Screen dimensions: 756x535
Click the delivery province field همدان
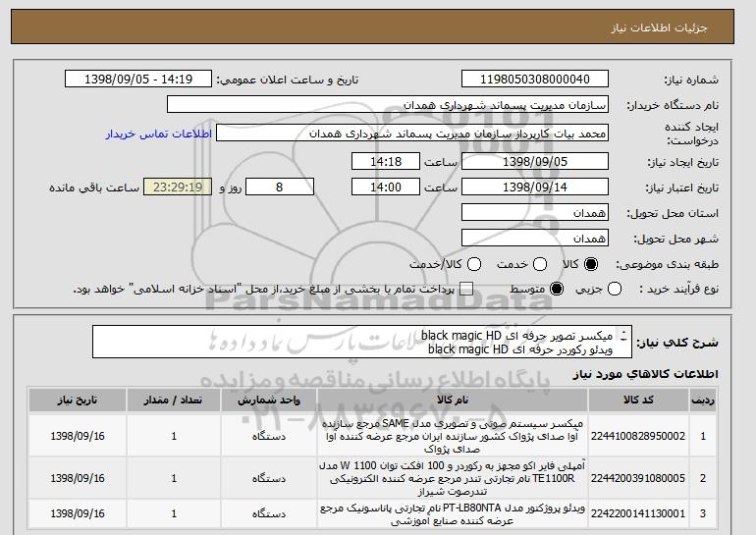tap(535, 213)
